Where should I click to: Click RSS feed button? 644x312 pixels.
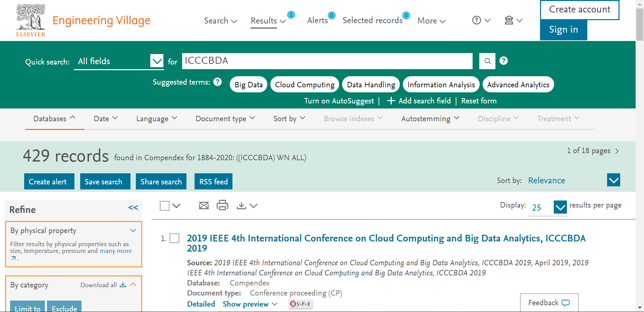coord(213,181)
